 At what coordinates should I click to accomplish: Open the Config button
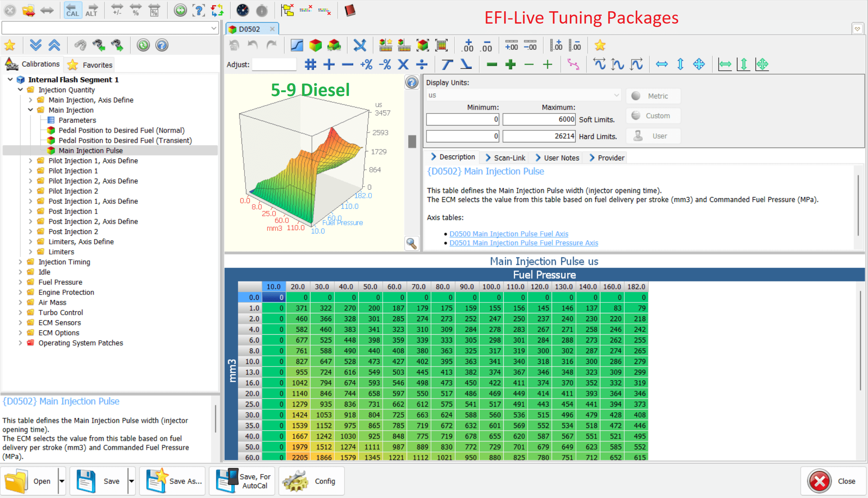312,481
